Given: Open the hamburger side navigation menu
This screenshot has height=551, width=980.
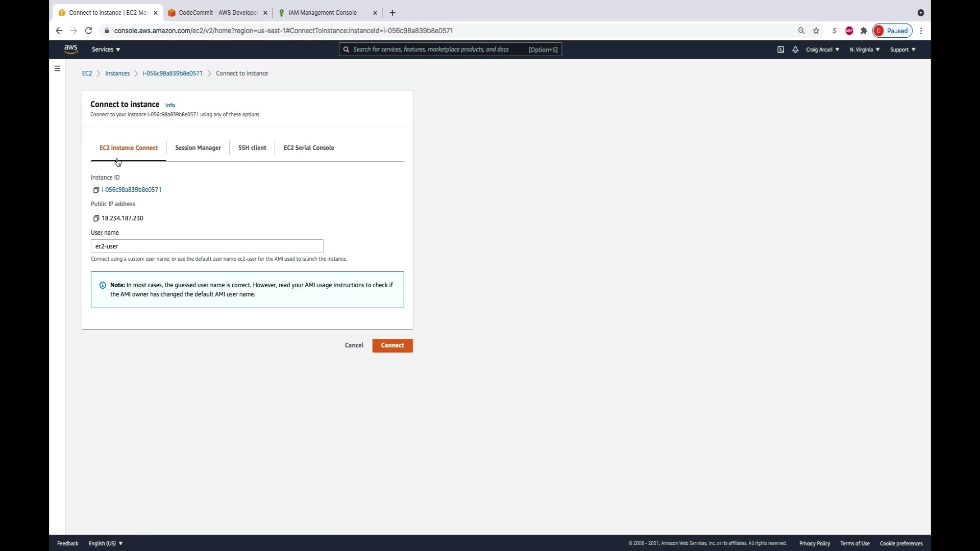Looking at the screenshot, I should (x=57, y=68).
